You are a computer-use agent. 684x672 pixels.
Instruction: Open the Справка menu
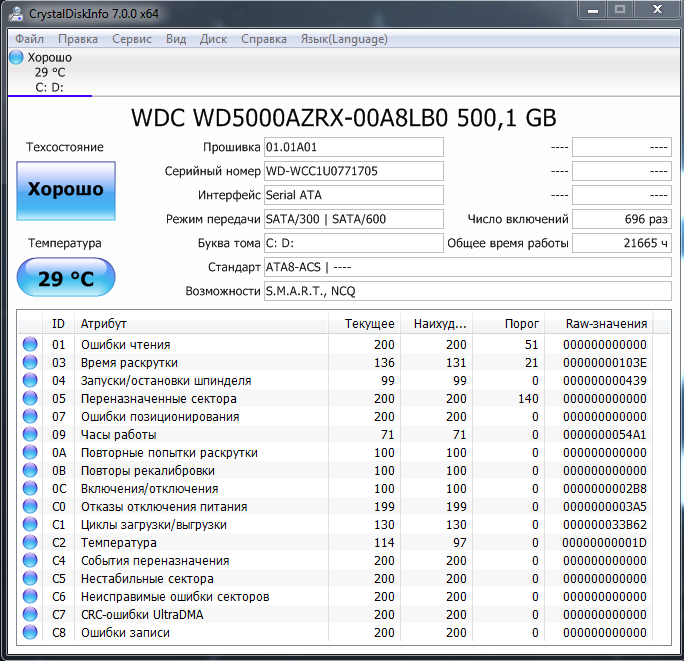263,39
